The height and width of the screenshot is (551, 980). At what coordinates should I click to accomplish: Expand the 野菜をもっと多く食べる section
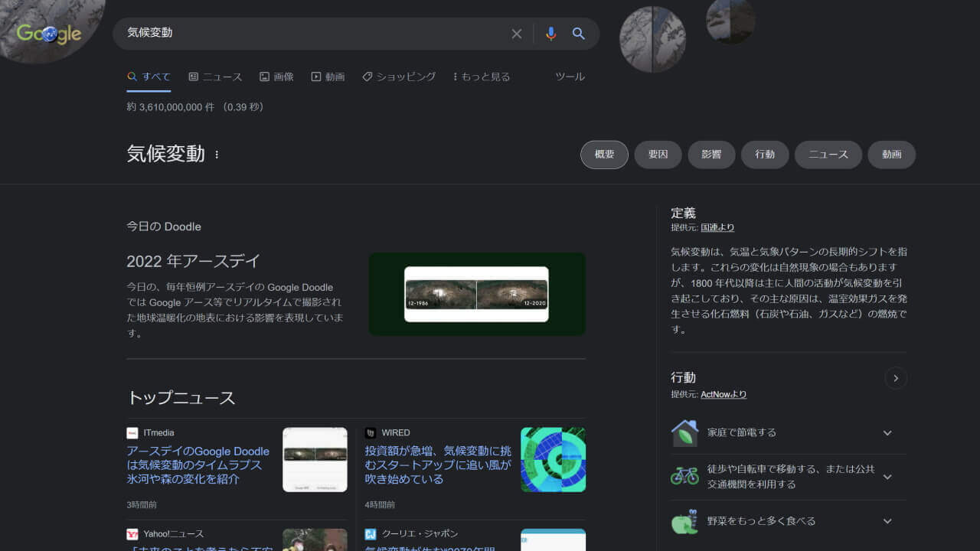click(887, 520)
